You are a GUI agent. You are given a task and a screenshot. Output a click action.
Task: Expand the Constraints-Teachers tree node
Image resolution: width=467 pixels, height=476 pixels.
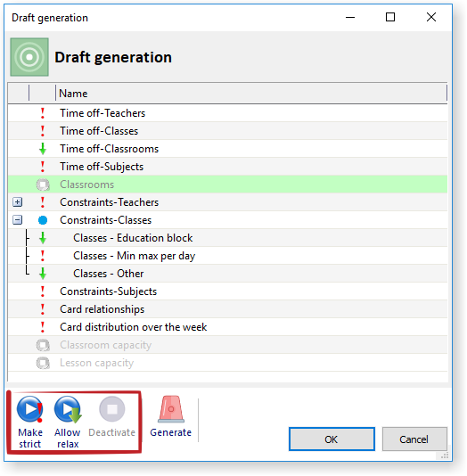pyautogui.click(x=18, y=202)
